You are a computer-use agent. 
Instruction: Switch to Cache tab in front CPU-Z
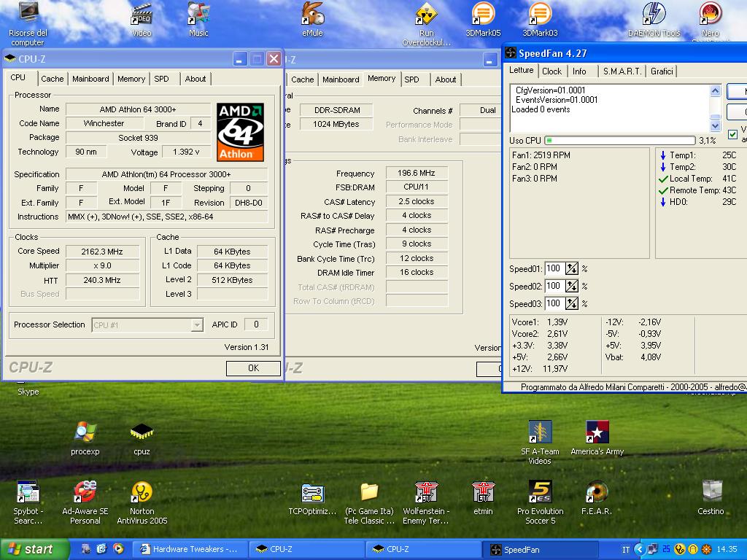point(52,79)
